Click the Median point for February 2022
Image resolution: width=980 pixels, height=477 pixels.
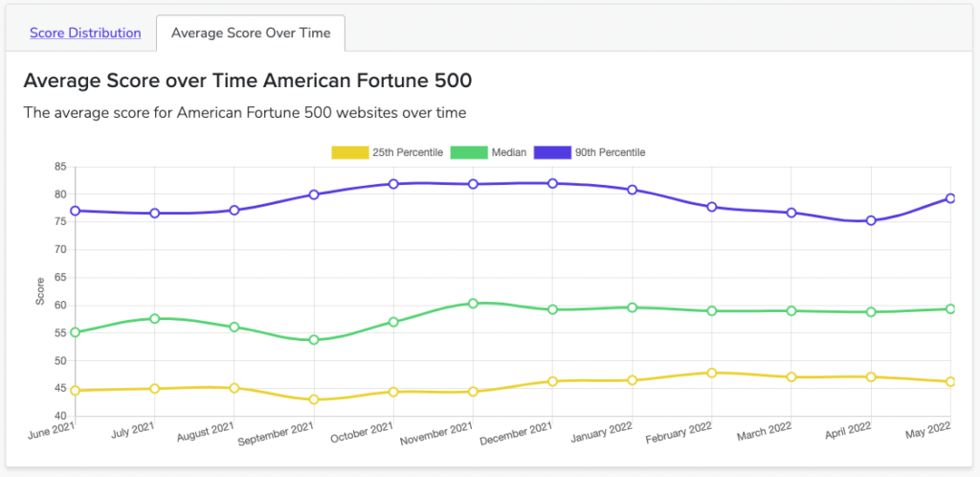click(x=712, y=310)
